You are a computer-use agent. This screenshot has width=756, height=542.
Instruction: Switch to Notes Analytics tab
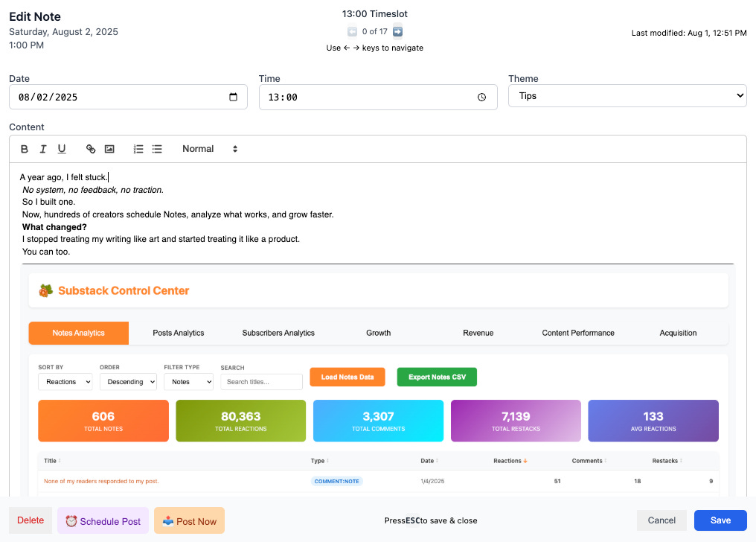79,334
